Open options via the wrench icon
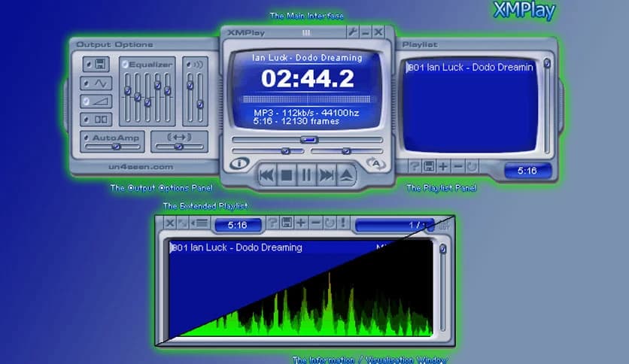Image resolution: width=629 pixels, height=364 pixels. 352,32
